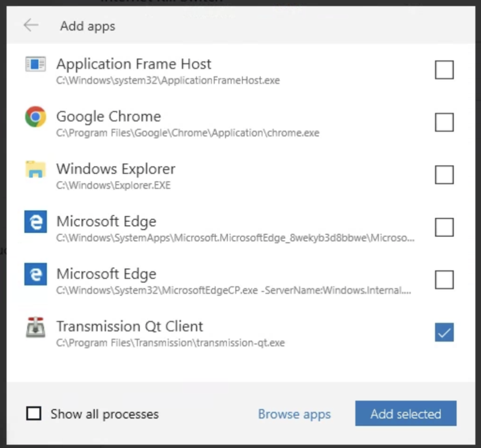481x448 pixels.
Task: Enable the first Microsoft Edge checkbox
Action: (x=444, y=227)
